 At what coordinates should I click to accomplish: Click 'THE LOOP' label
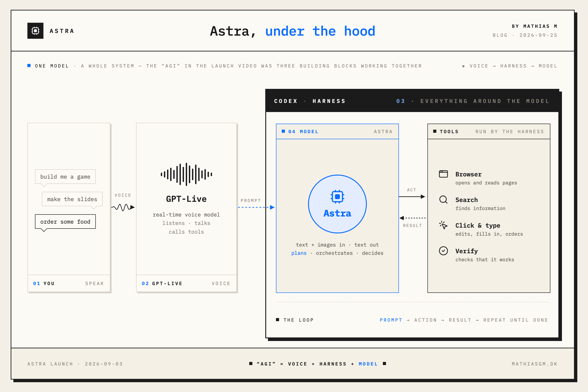pos(298,320)
